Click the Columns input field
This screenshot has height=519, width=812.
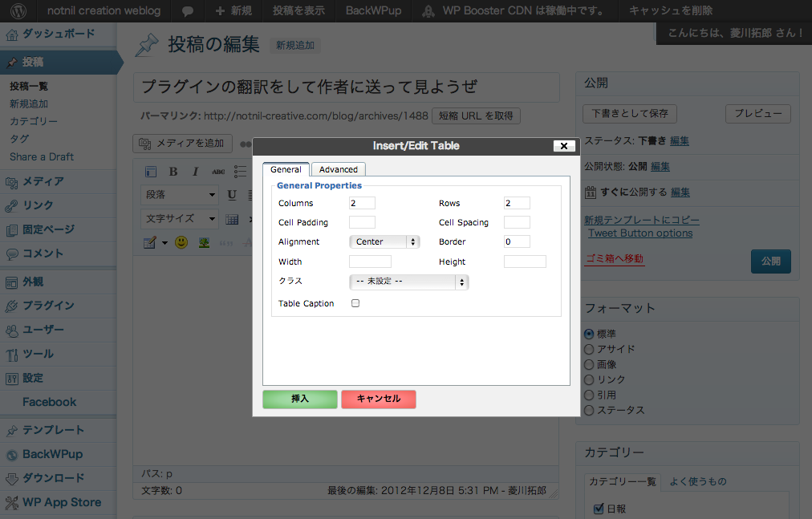(x=362, y=203)
